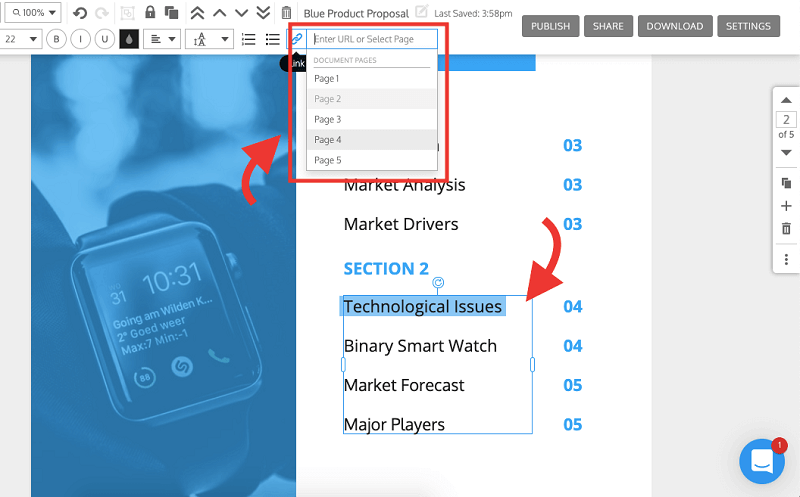Click the Binary Smart Watch entry
Screen dimensions: 800x497
click(420, 346)
